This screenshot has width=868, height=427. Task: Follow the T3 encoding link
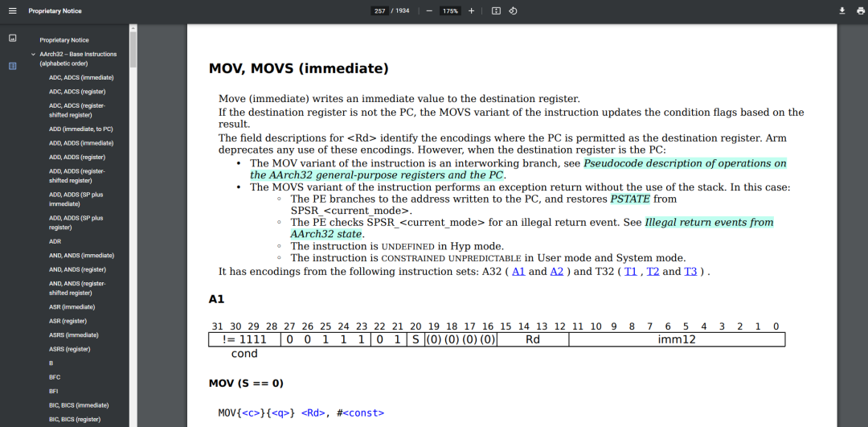pyautogui.click(x=691, y=272)
